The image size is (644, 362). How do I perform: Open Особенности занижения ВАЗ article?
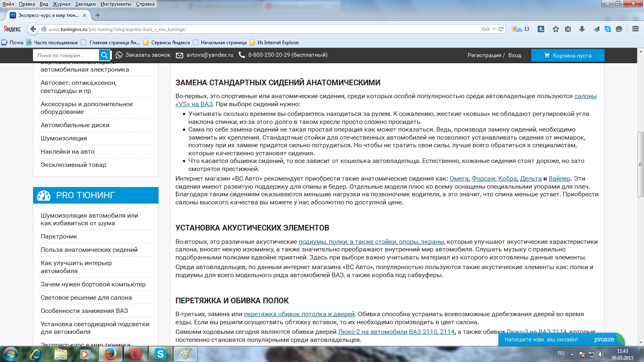[84, 311]
